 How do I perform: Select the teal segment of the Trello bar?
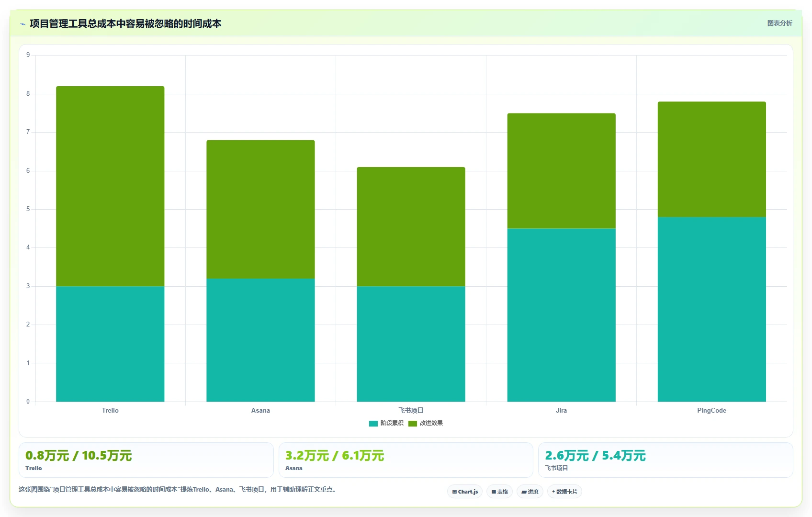click(x=110, y=344)
